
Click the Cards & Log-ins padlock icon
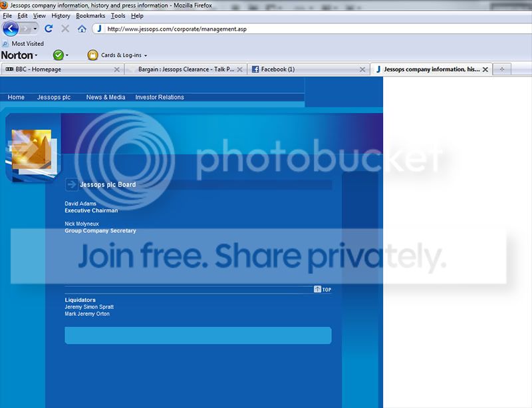pos(92,55)
